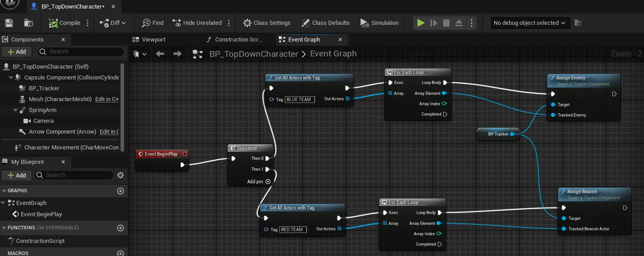Start Simulation mode

tap(380, 23)
